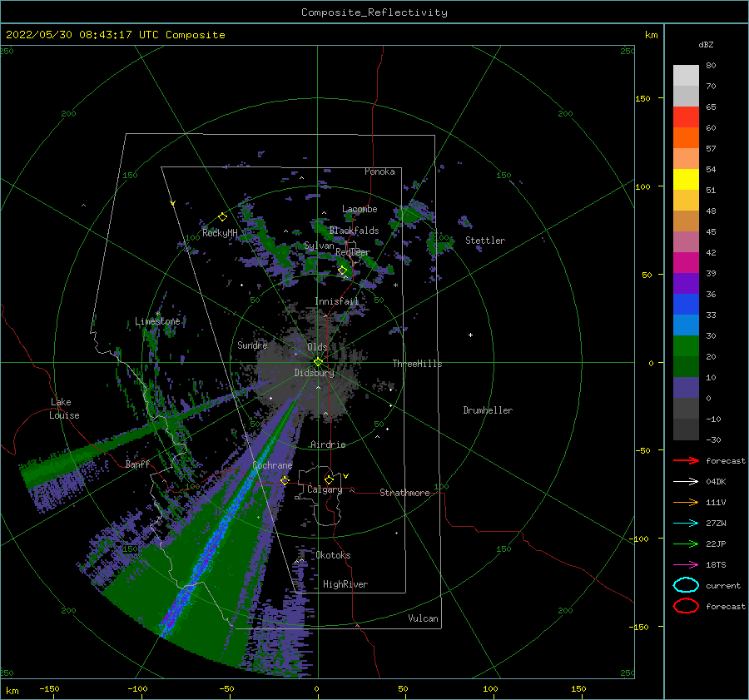Click the Strathmore town label

point(404,493)
